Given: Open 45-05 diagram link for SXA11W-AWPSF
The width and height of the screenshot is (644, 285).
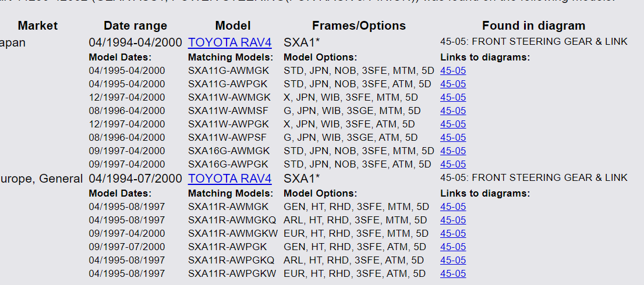Looking at the screenshot, I should click(x=453, y=137).
